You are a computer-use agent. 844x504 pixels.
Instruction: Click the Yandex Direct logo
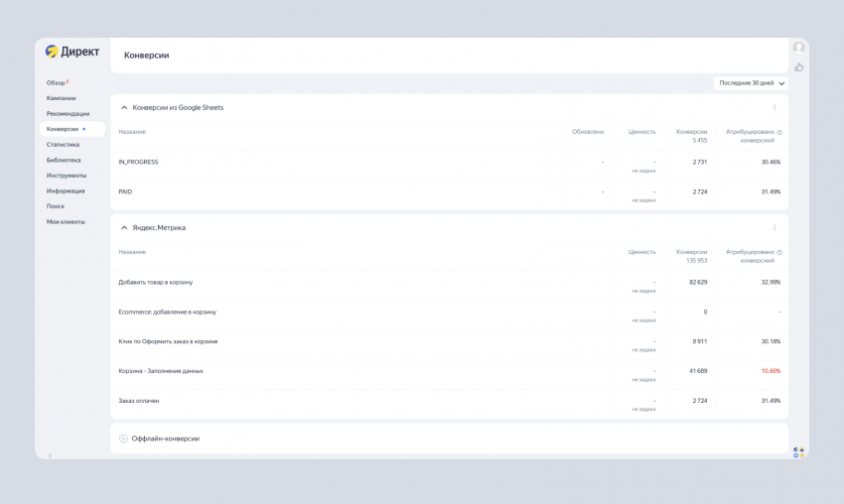72,53
